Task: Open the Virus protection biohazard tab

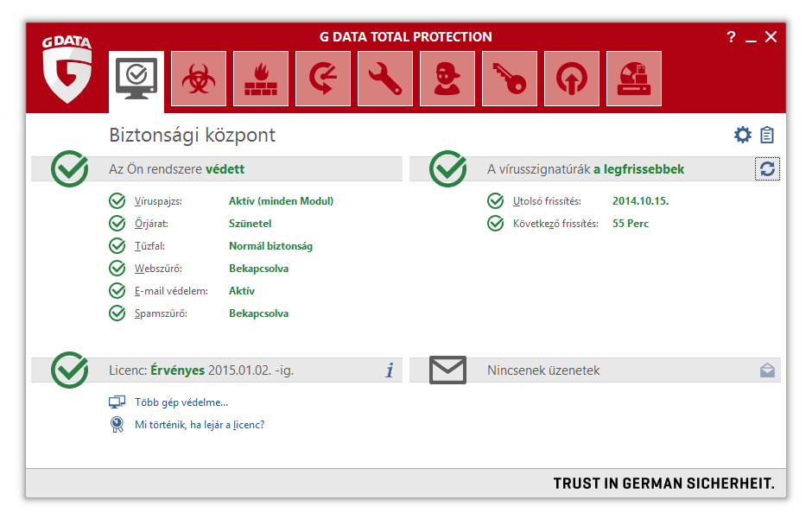Action: [199, 79]
